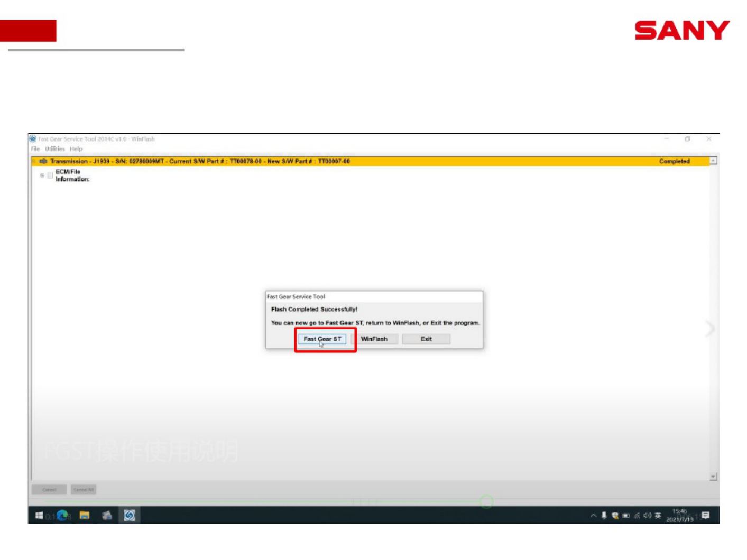Tick the ECM/File Information checkbox
This screenshot has height=560, width=747.
tap(50, 175)
